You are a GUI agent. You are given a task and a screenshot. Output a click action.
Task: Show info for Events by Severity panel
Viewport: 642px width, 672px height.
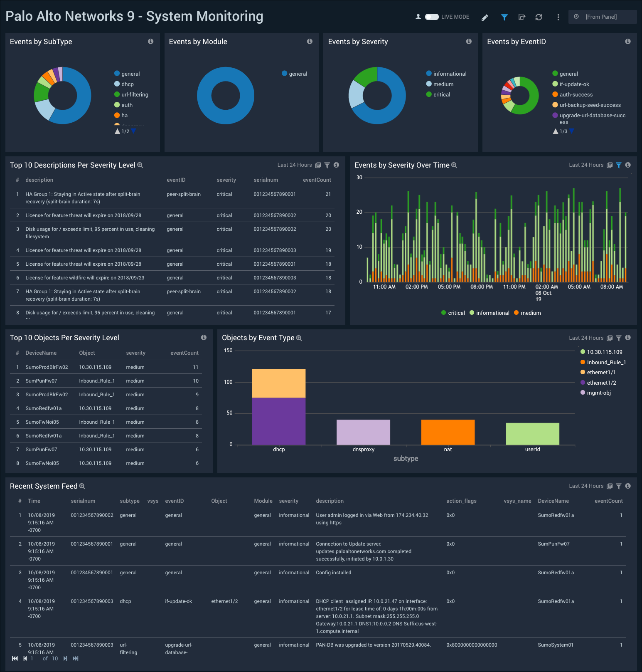469,41
